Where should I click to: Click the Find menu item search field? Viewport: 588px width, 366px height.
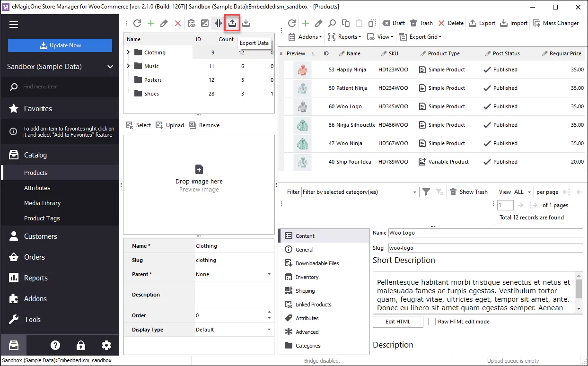pyautogui.click(x=61, y=87)
